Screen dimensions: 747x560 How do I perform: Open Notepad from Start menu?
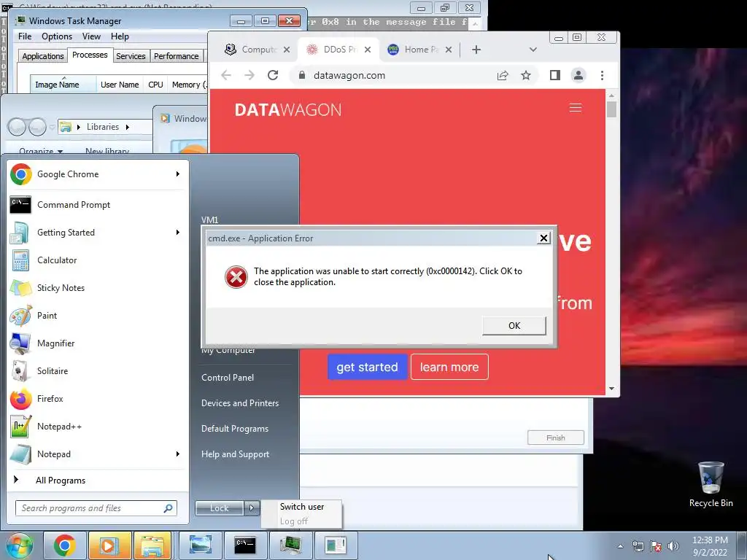(x=96, y=454)
